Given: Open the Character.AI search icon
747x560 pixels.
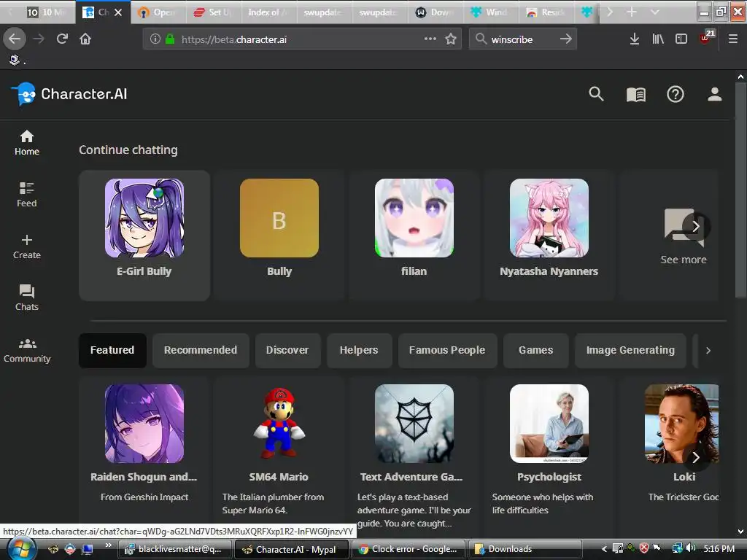Looking at the screenshot, I should pos(596,94).
